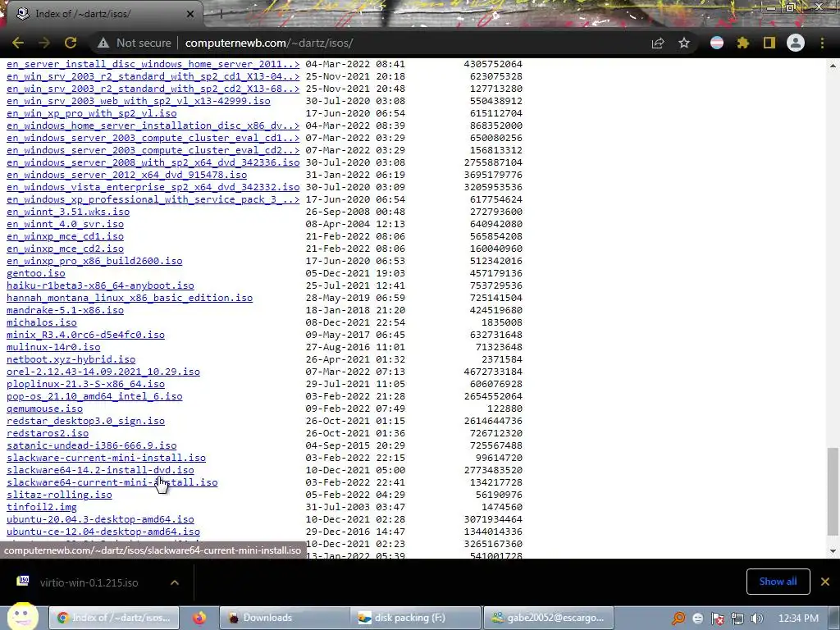Screen dimensions: 840x630
Task: Expand the virtio-win download options chevron
Action: pyautogui.click(x=175, y=582)
